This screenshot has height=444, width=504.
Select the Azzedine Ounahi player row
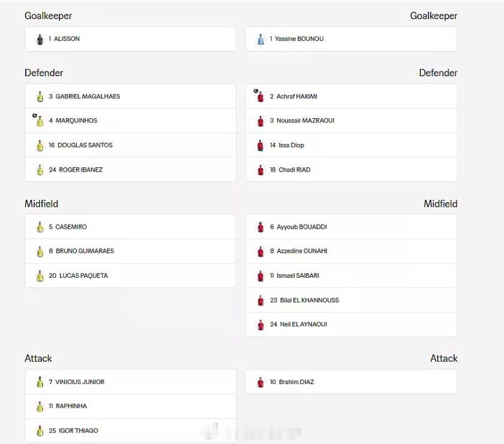[352, 251]
